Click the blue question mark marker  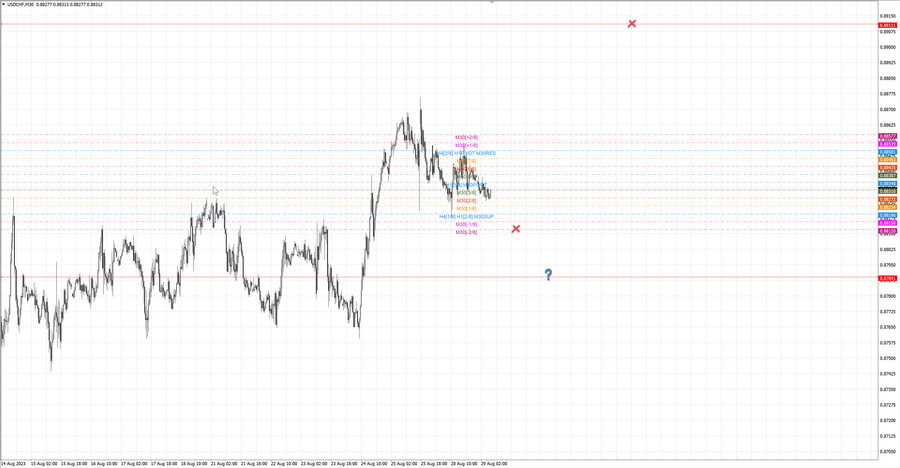548,274
